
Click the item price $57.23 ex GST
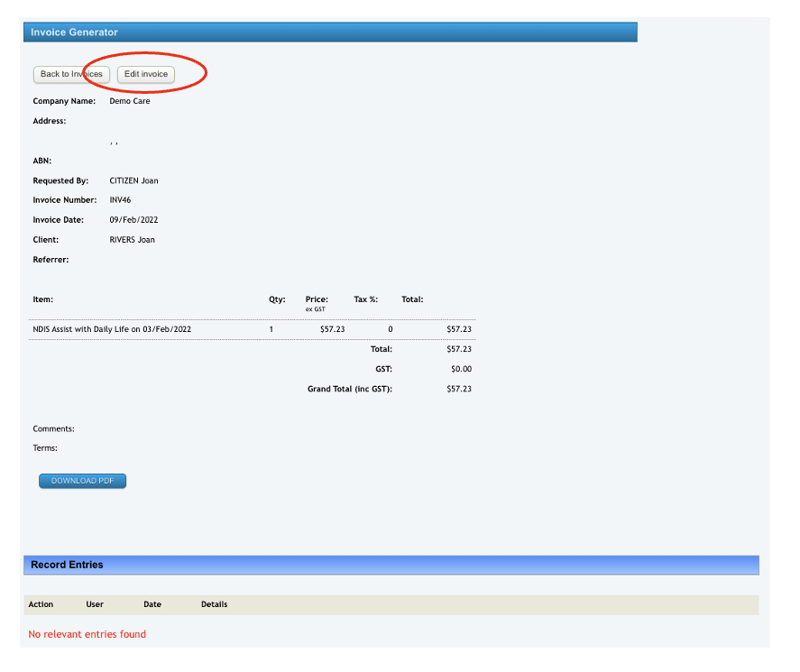[333, 329]
